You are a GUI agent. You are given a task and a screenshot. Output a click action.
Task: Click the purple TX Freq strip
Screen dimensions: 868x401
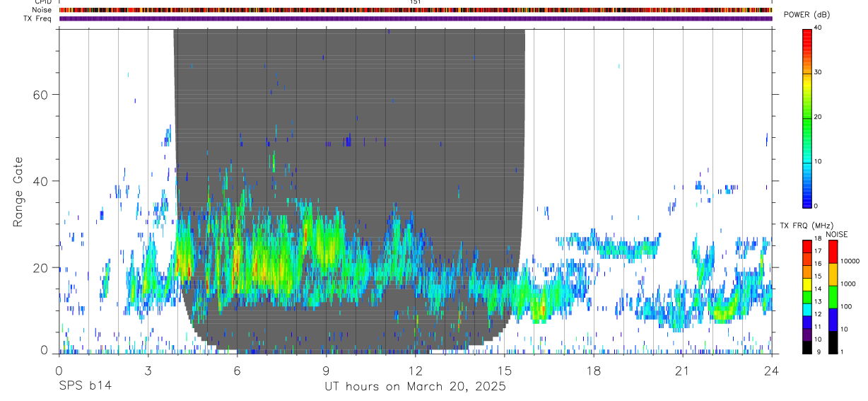(x=416, y=18)
